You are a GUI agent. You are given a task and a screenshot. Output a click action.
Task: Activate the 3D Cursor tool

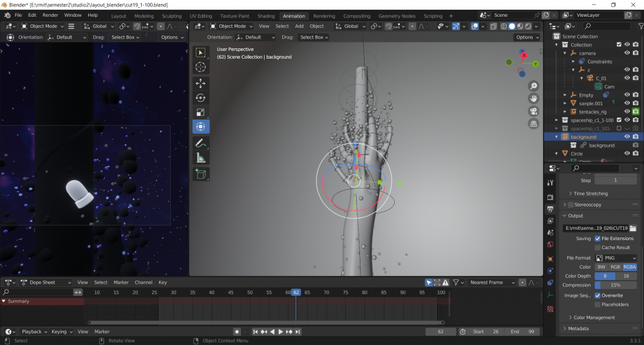[201, 67]
